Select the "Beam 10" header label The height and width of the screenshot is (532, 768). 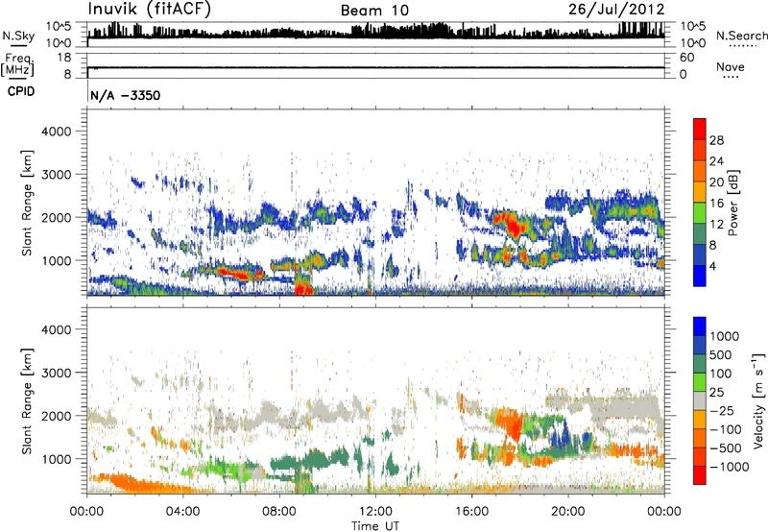coord(374,11)
